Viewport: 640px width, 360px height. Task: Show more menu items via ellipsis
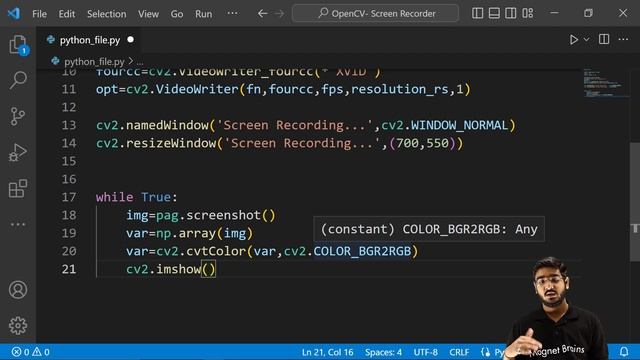pos(232,13)
